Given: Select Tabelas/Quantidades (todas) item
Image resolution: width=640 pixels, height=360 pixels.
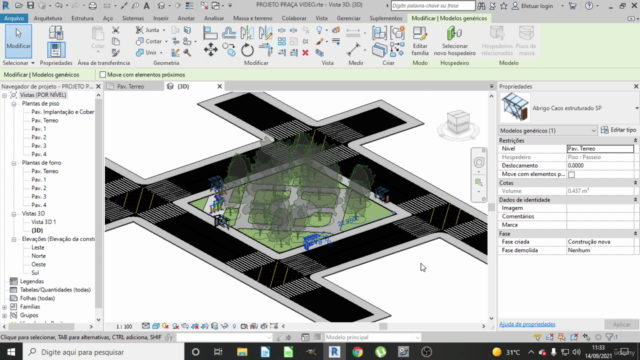Looking at the screenshot, I should point(55,290).
